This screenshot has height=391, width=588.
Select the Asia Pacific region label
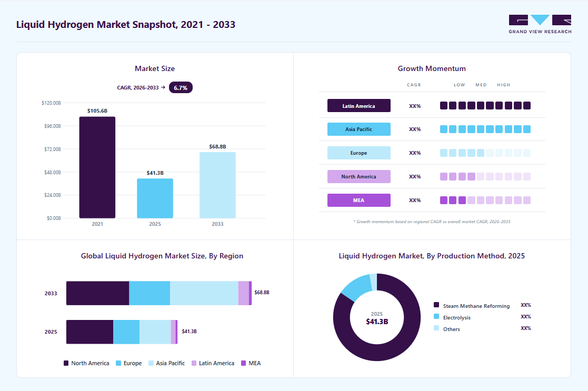pos(359,129)
